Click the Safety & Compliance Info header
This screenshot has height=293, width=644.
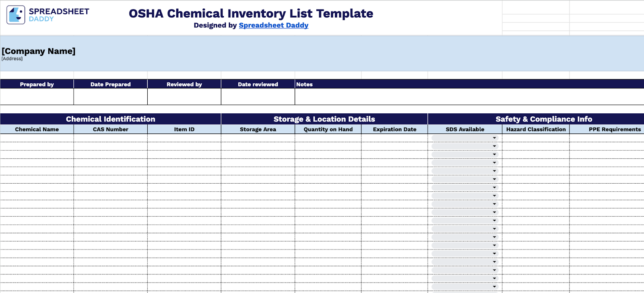point(543,119)
